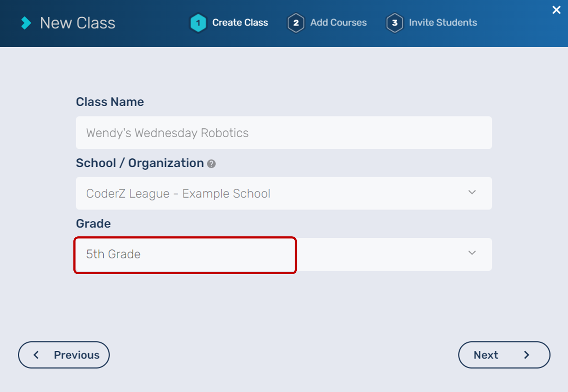Click the step 3 hexagon icon
This screenshot has height=392, width=568.
(395, 23)
